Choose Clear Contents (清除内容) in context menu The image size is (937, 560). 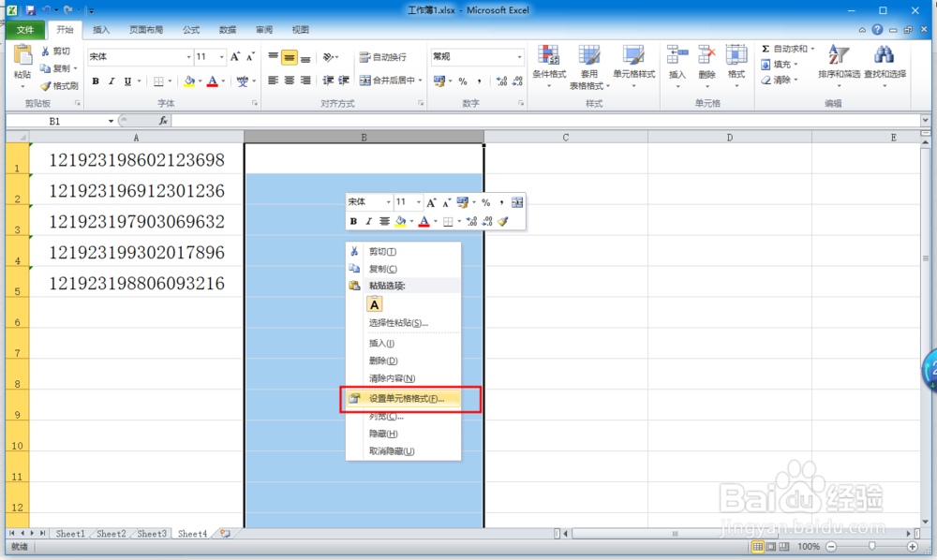[403, 378]
